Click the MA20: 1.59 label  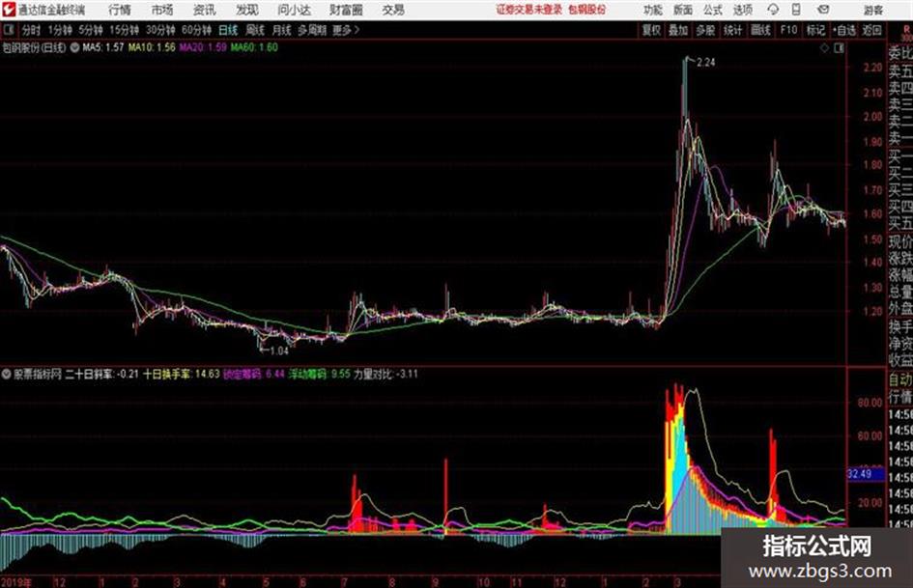click(x=203, y=47)
